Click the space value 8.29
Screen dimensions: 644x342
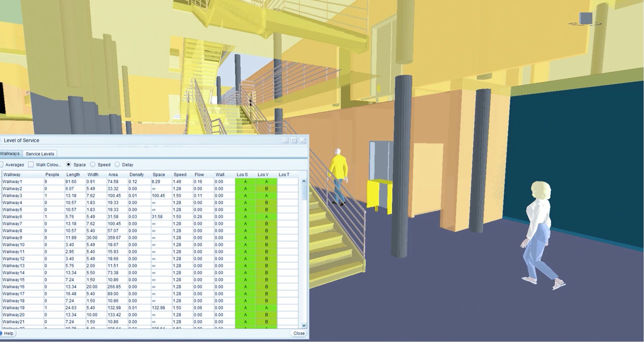(x=156, y=182)
